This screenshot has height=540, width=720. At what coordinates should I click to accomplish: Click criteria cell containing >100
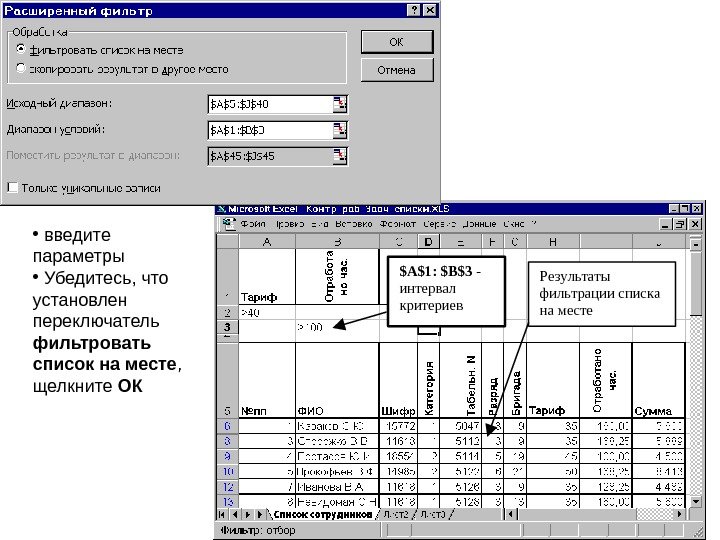[338, 327]
